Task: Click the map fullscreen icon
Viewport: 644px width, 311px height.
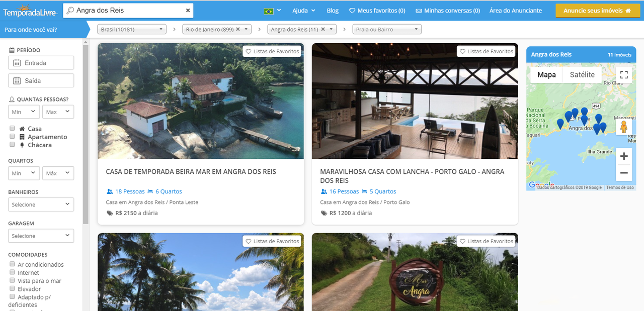Action: pos(624,75)
